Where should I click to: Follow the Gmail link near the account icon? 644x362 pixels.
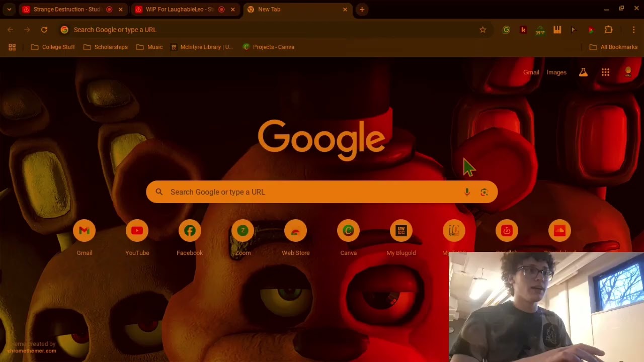point(531,72)
